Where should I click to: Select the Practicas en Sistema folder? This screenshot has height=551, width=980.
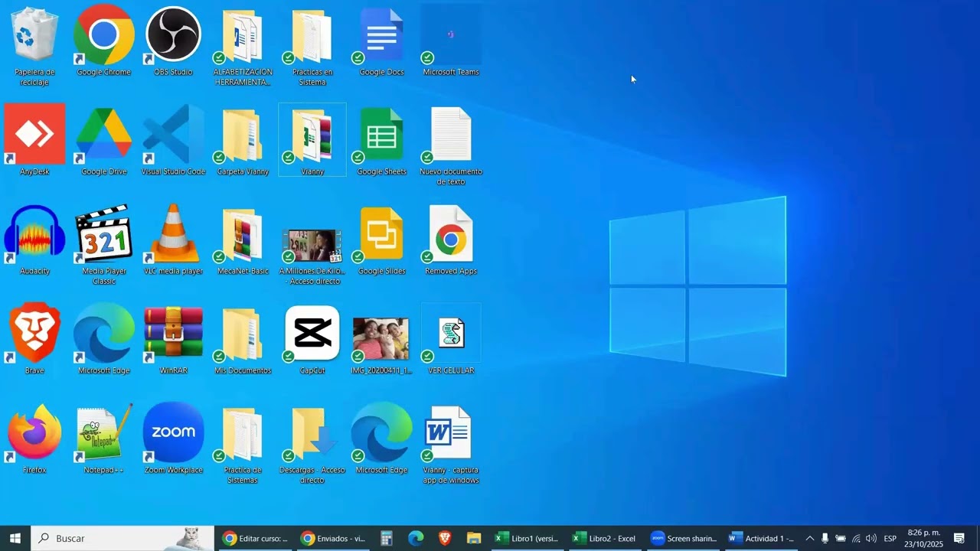pyautogui.click(x=312, y=45)
